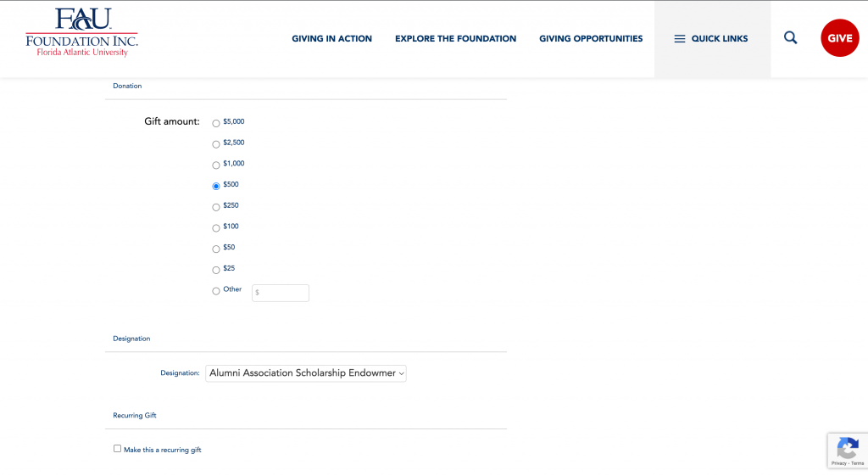The height and width of the screenshot is (476, 868).
Task: Open the Explore the Foundation menu
Action: point(455,39)
